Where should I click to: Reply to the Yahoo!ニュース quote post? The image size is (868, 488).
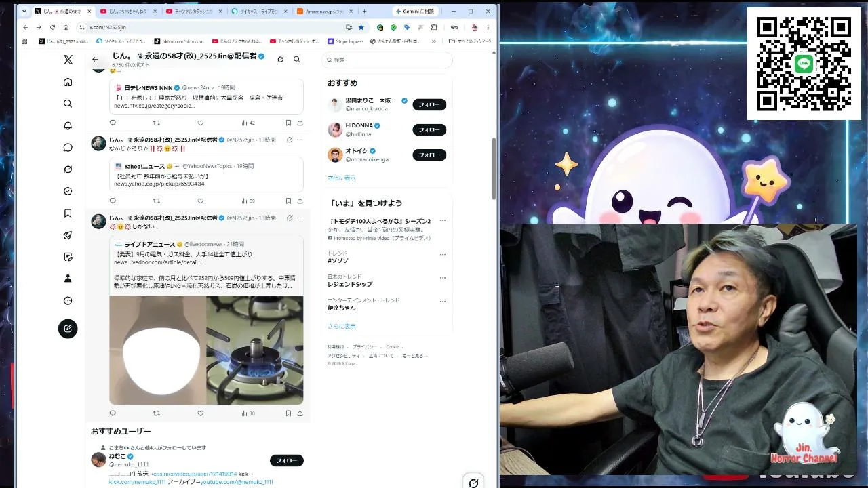[113, 201]
